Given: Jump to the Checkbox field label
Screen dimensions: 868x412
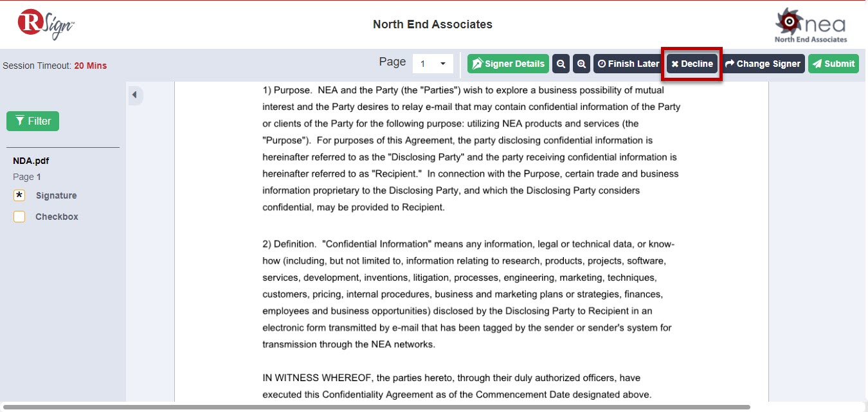Looking at the screenshot, I should pos(57,217).
